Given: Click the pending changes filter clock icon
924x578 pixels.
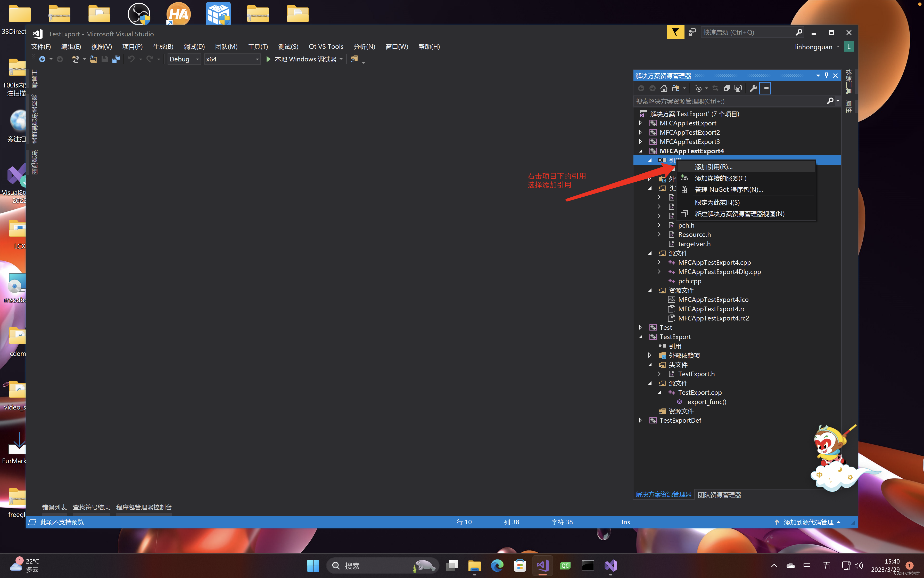Looking at the screenshot, I should coord(698,88).
